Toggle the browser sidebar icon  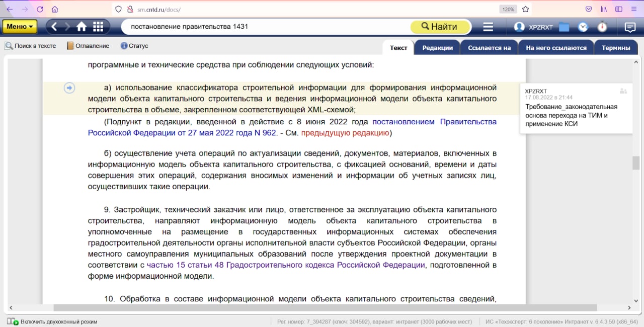coord(619,9)
